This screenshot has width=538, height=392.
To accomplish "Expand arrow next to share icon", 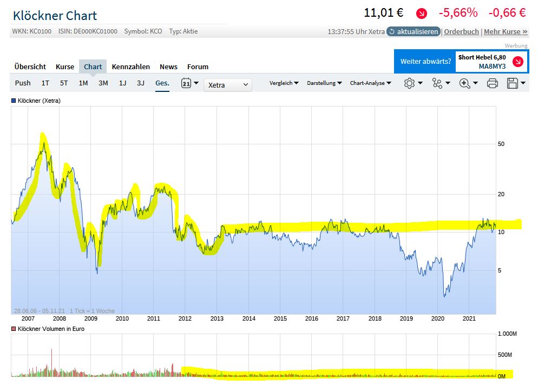I will (x=448, y=83).
